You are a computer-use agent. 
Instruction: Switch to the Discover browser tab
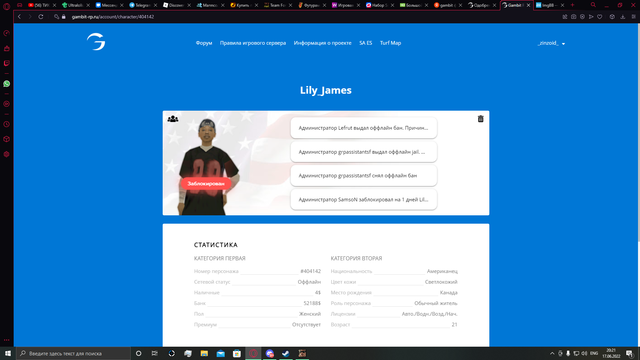(x=175, y=5)
